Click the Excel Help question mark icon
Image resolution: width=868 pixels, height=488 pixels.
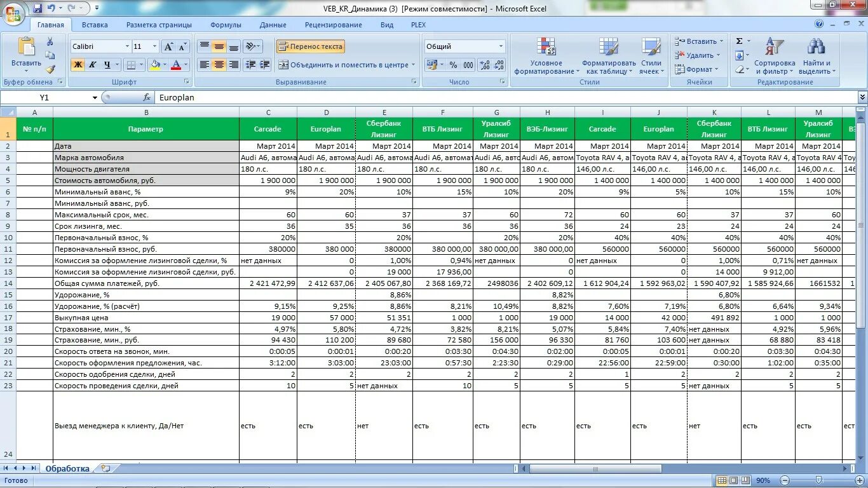click(x=819, y=24)
